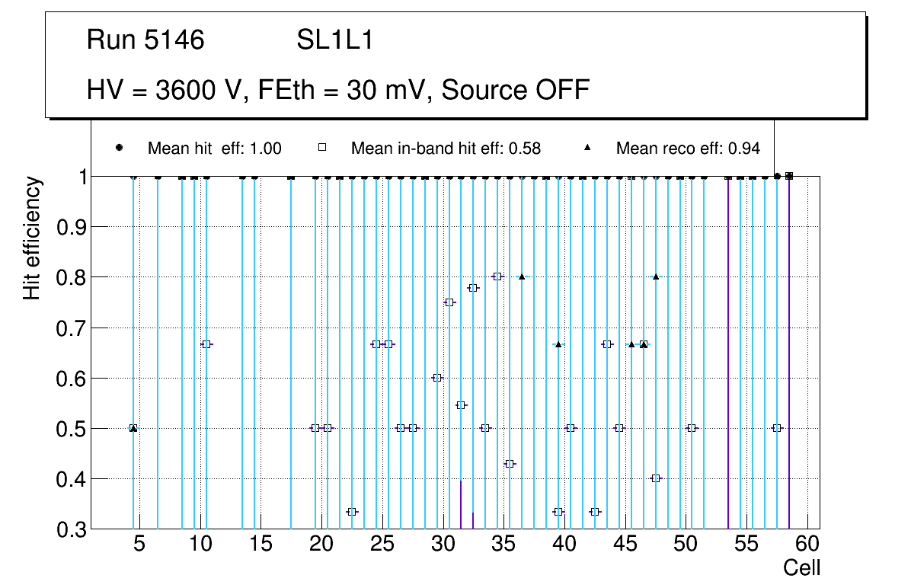Image resolution: width=911 pixels, height=588 pixels.
Task: Click the filled circle marker in the legend
Action: pyautogui.click(x=119, y=148)
